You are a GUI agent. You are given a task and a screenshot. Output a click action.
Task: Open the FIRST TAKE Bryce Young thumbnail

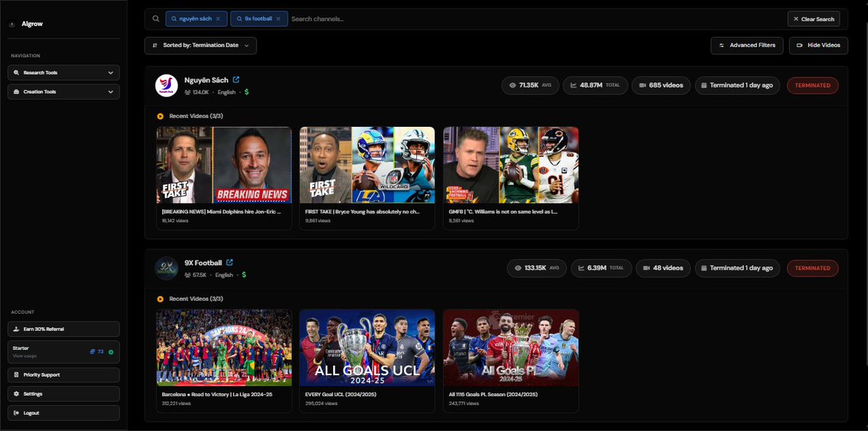367,165
